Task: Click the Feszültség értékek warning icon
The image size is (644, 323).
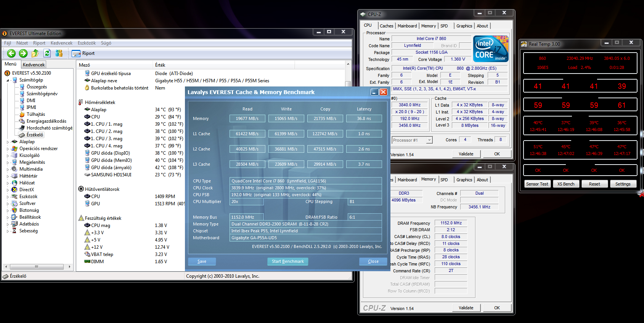Action: tap(81, 218)
